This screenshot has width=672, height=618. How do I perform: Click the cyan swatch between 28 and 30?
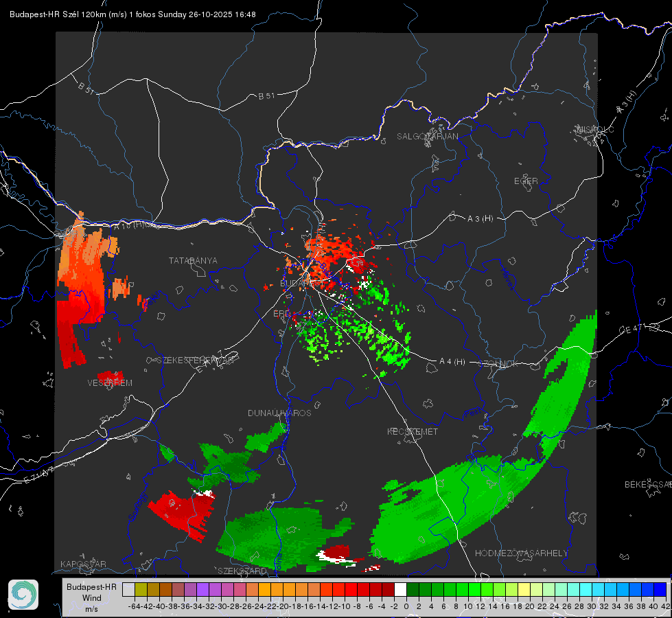(x=586, y=590)
